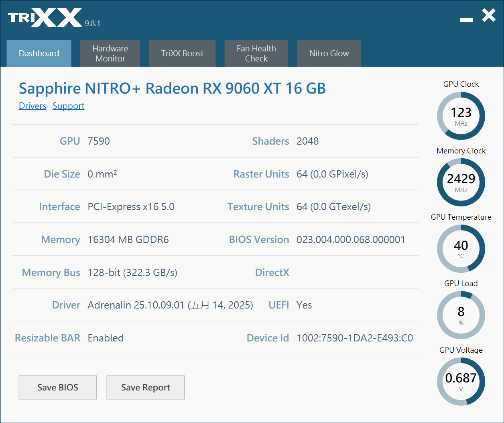Switch to the Dashboard tab
The width and height of the screenshot is (504, 423).
point(39,53)
